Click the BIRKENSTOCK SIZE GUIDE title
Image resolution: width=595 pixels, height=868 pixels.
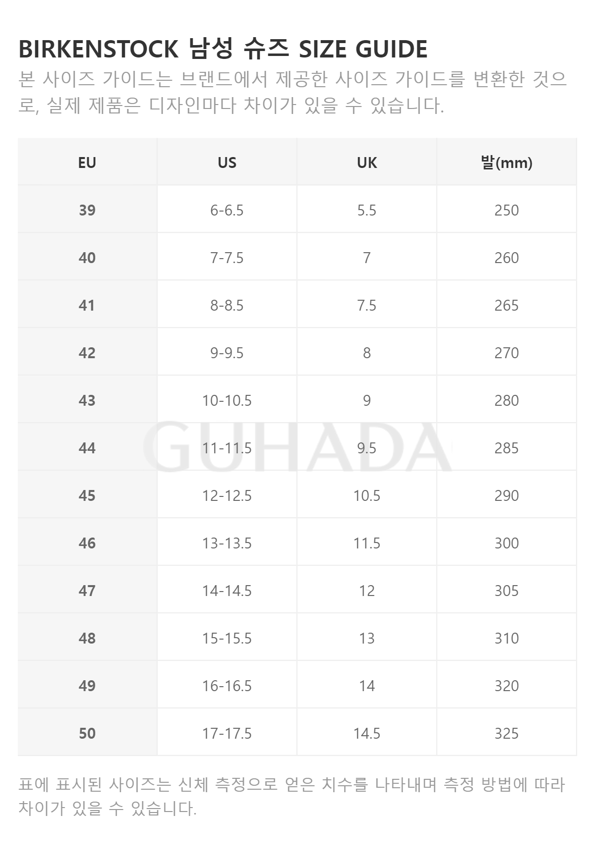(x=223, y=49)
